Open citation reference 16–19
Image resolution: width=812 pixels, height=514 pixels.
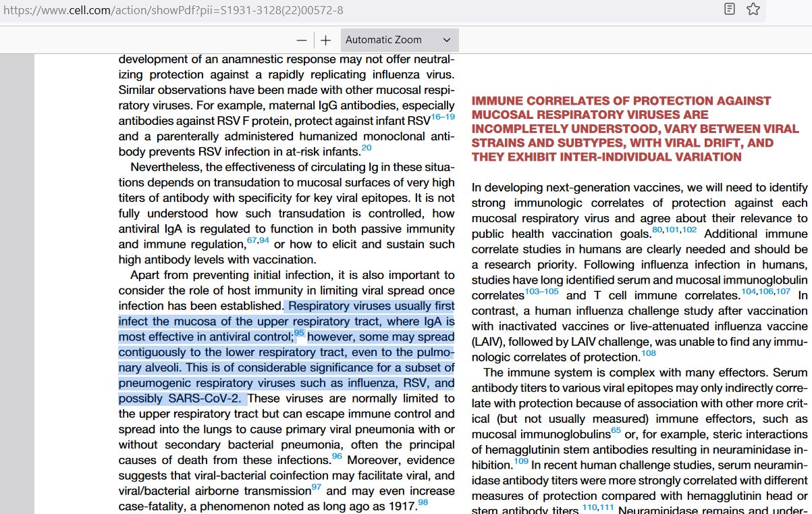pyautogui.click(x=443, y=117)
